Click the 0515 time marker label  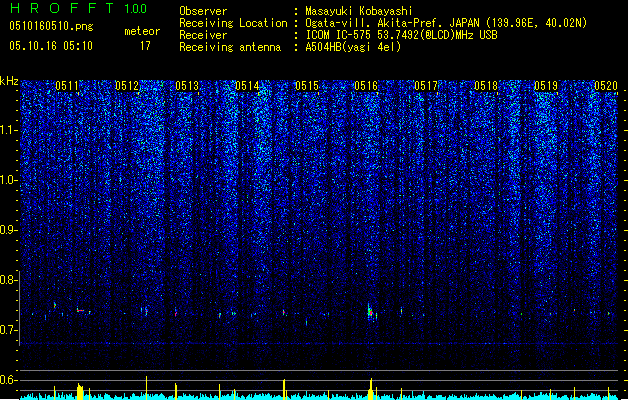coord(307,86)
